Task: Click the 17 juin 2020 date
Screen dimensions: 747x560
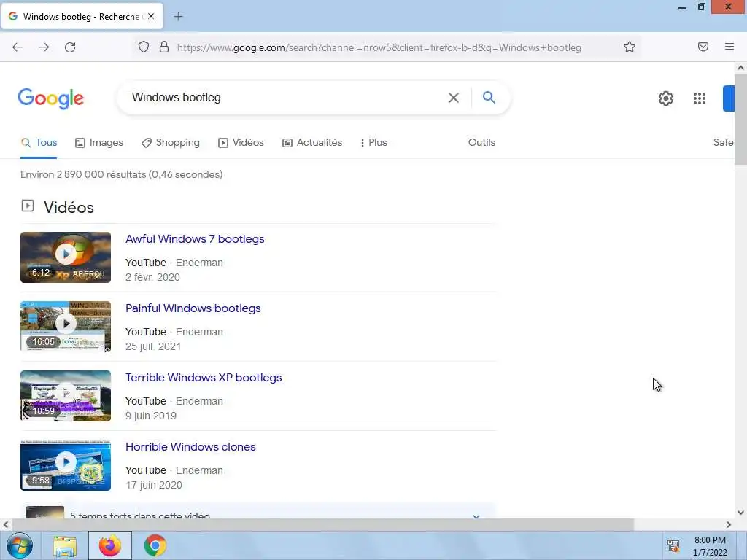Action: click(x=153, y=485)
